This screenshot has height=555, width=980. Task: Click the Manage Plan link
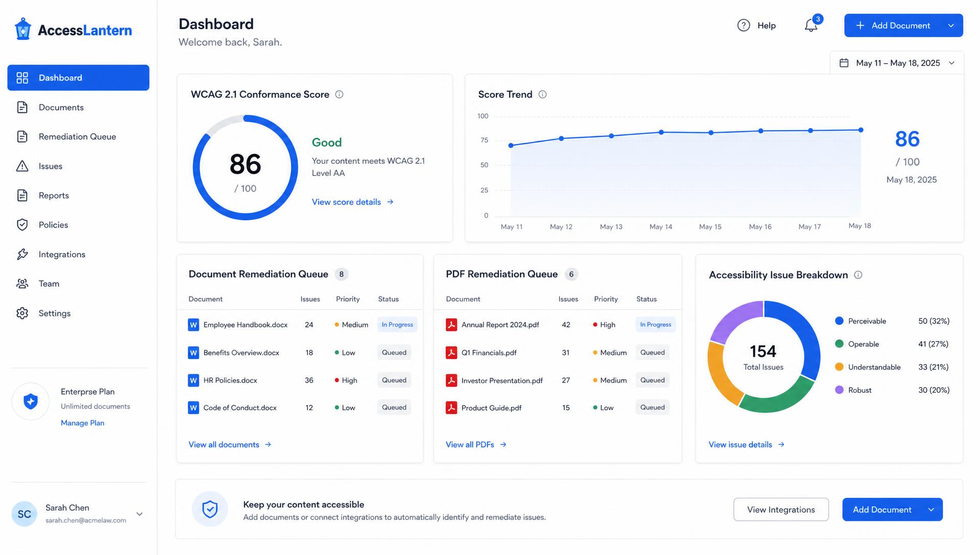click(83, 423)
